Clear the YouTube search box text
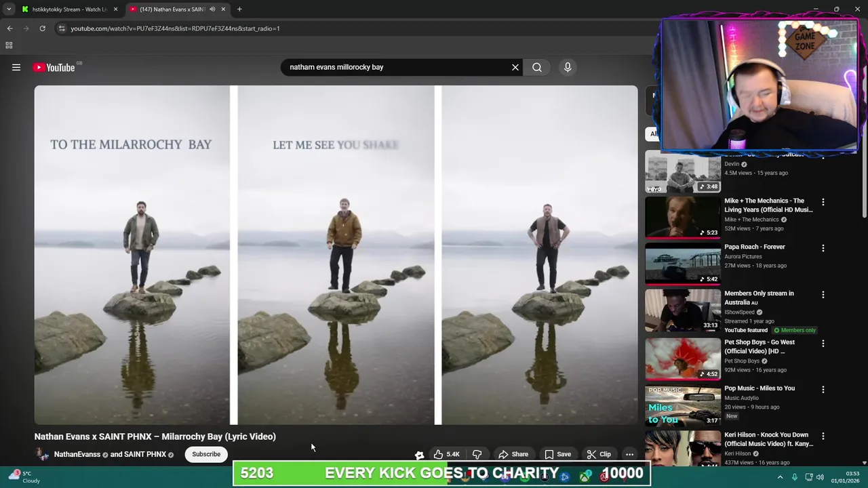Screen dimensions: 868x488 coord(515,67)
